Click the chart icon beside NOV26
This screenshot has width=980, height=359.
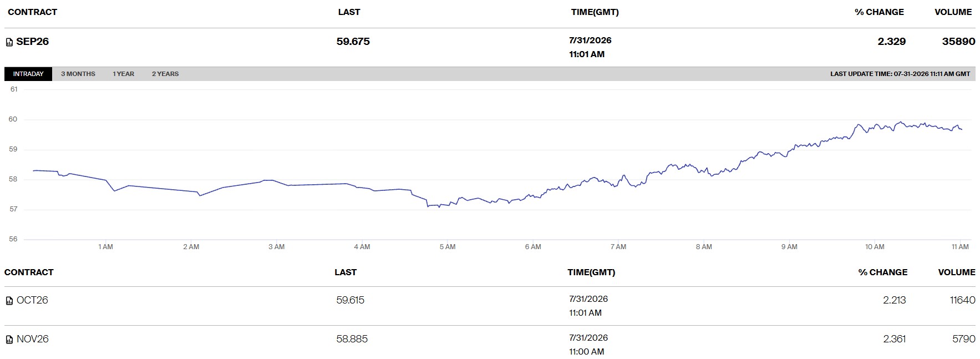pyautogui.click(x=9, y=340)
